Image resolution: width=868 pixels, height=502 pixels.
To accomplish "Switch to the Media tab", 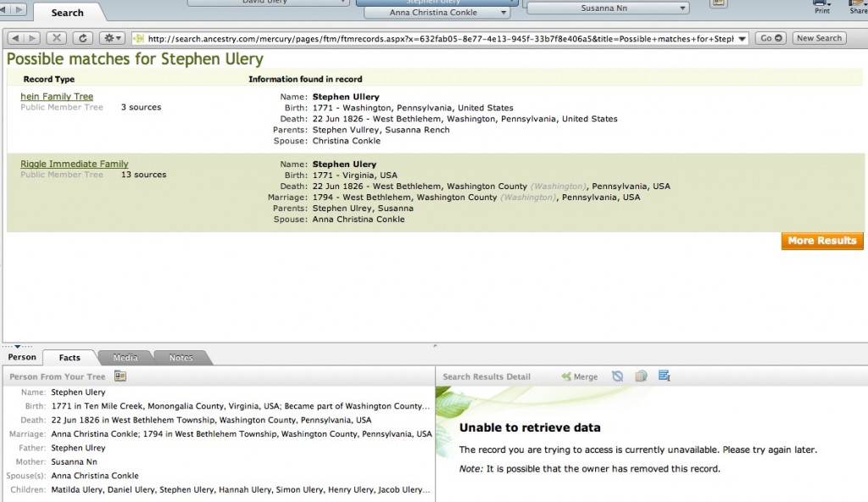I will click(125, 357).
